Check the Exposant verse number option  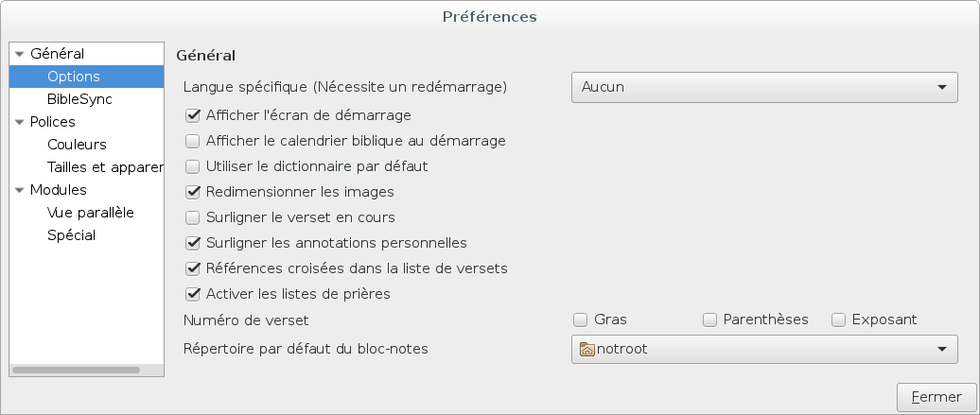[x=838, y=320]
